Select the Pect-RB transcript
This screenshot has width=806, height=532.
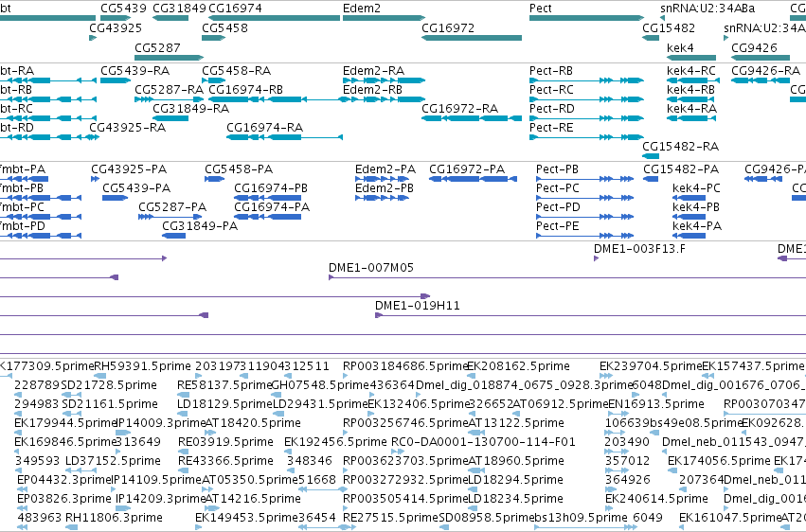coord(586,80)
